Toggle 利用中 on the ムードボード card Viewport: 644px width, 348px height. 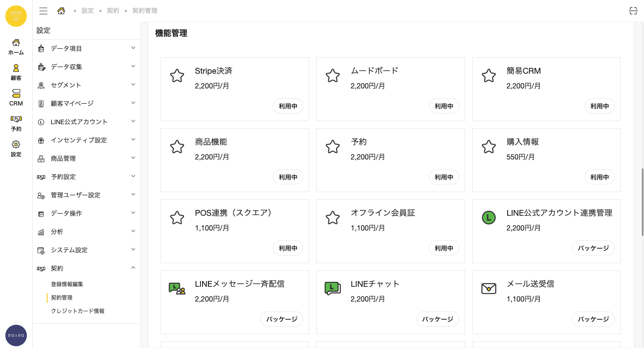444,106
